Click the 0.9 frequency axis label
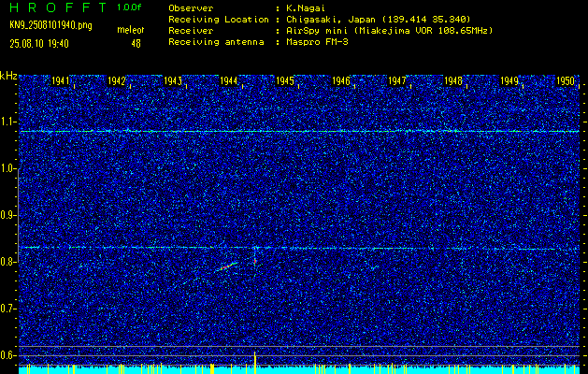Viewport: 588px width, 374px height. coord(7,215)
